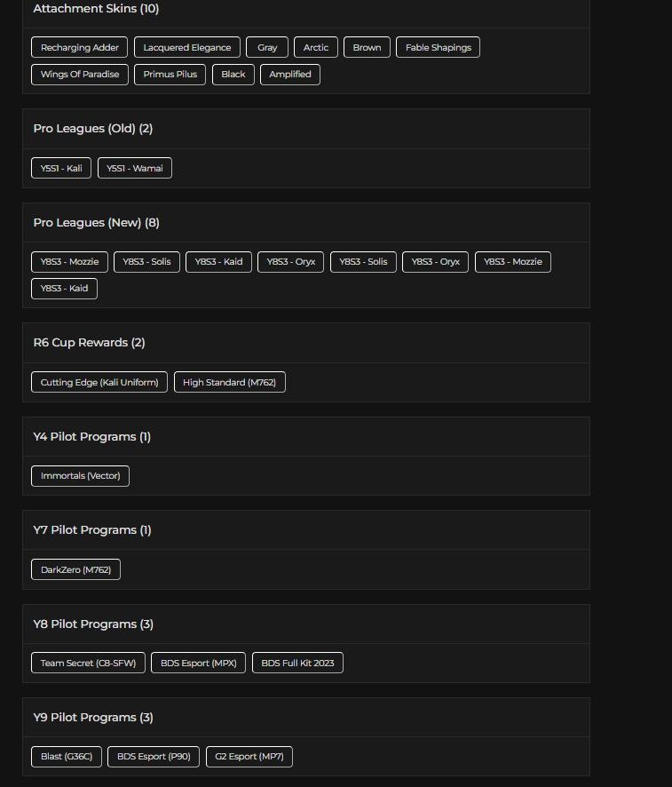This screenshot has height=787, width=672.
Task: Select the G2 Esport (MP7) tag
Action: [x=249, y=757]
